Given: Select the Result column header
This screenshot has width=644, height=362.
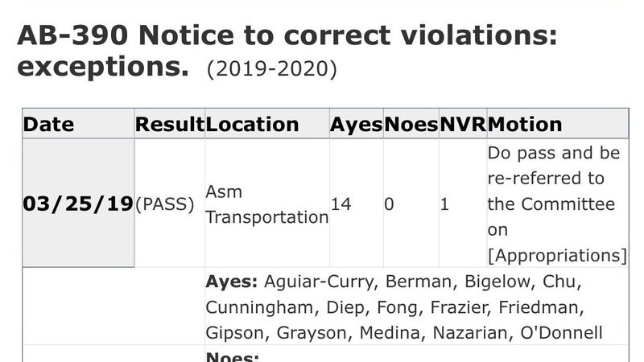Looking at the screenshot, I should [x=170, y=125].
